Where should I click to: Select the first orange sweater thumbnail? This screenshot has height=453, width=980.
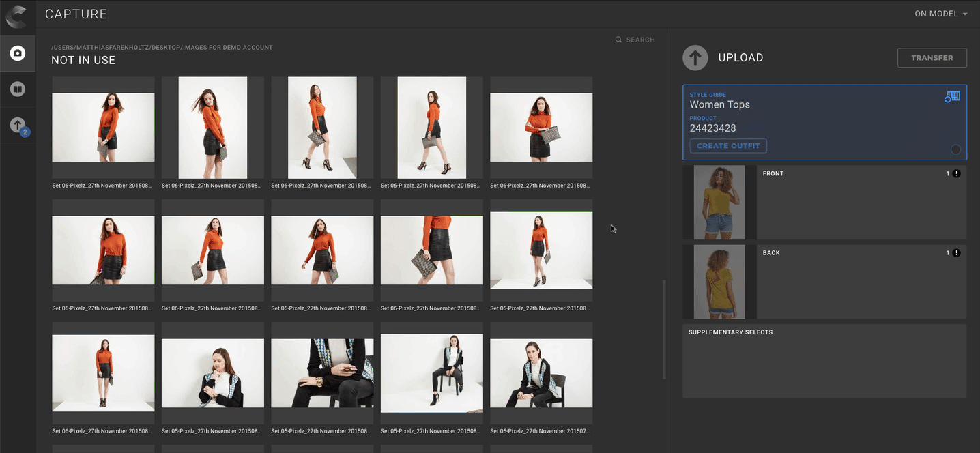coord(103,128)
